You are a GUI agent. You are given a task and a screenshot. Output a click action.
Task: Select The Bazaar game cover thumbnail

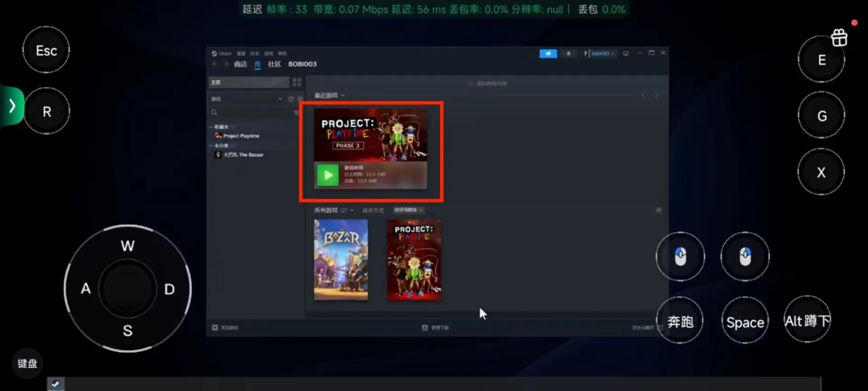tap(341, 259)
